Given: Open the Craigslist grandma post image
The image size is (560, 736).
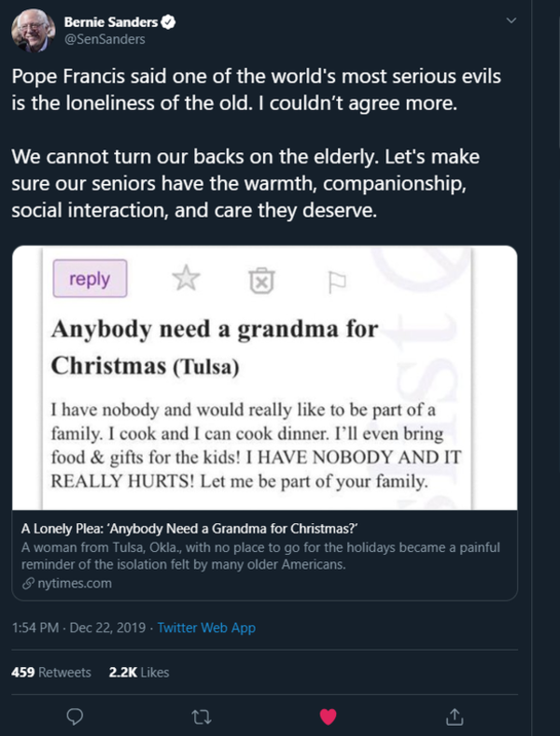Looking at the screenshot, I should pyautogui.click(x=264, y=377).
